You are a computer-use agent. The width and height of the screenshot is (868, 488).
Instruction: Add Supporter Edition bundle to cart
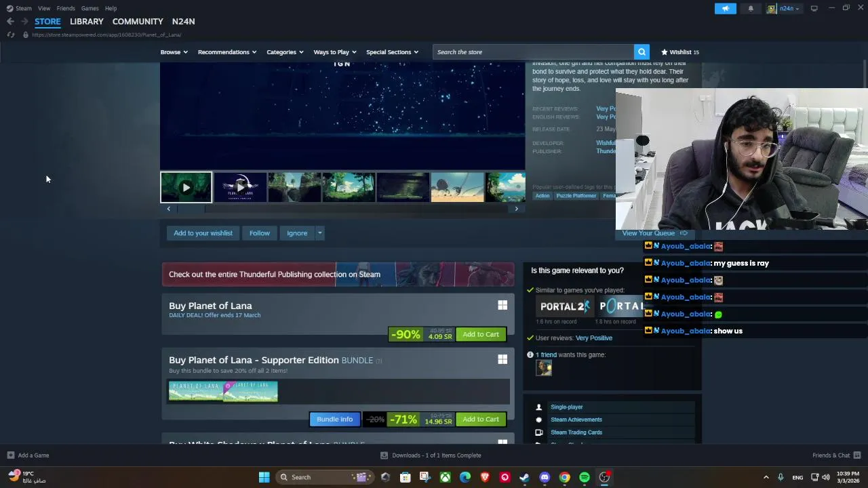tap(481, 419)
